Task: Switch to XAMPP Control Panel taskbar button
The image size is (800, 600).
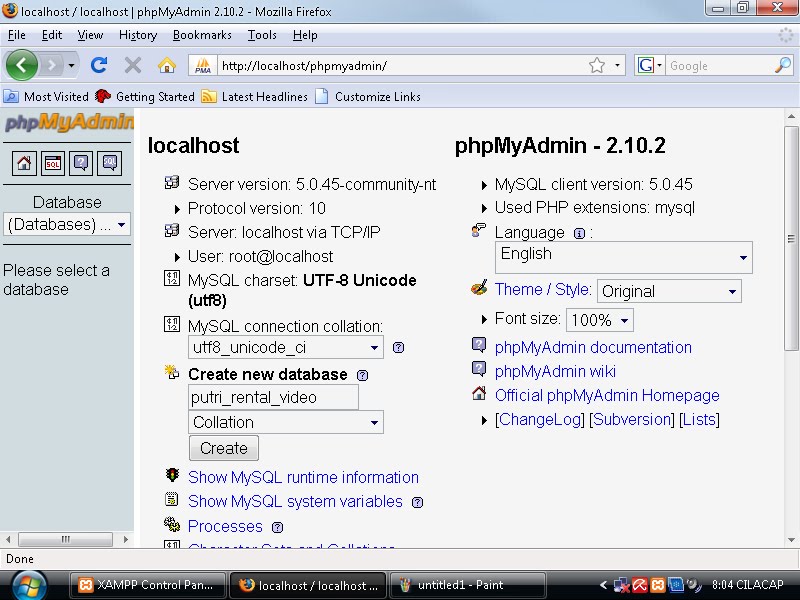Action: [147, 585]
